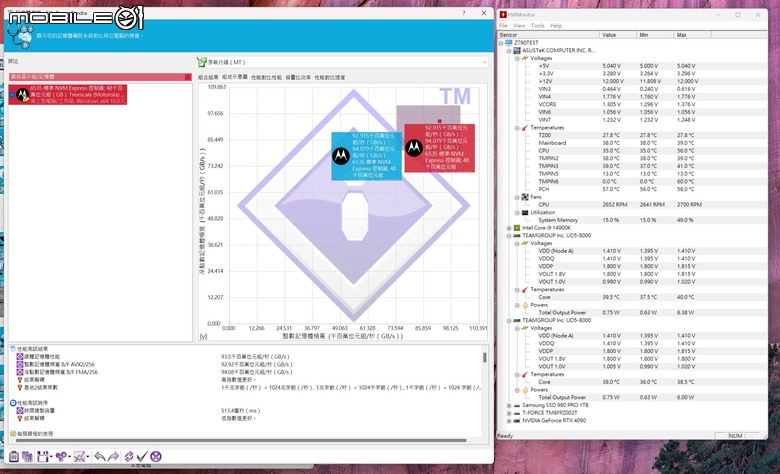Expand the Intel Core i9 14900K node
Screen dimensions: 780x474
[509, 228]
